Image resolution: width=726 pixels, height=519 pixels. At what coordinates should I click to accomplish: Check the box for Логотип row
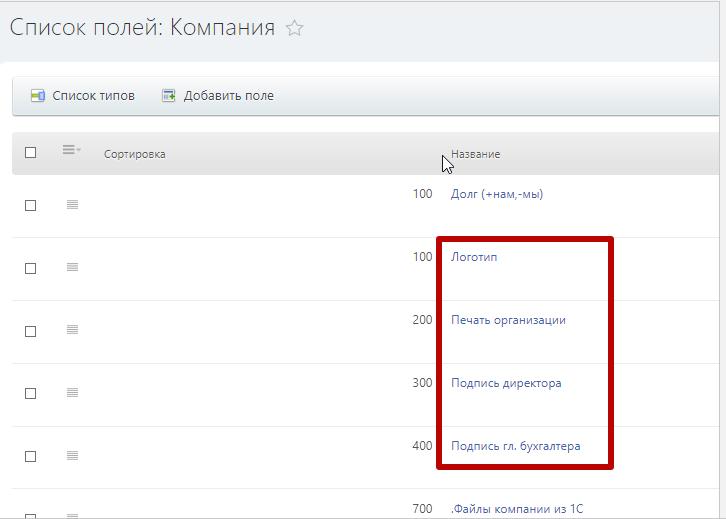tap(30, 268)
